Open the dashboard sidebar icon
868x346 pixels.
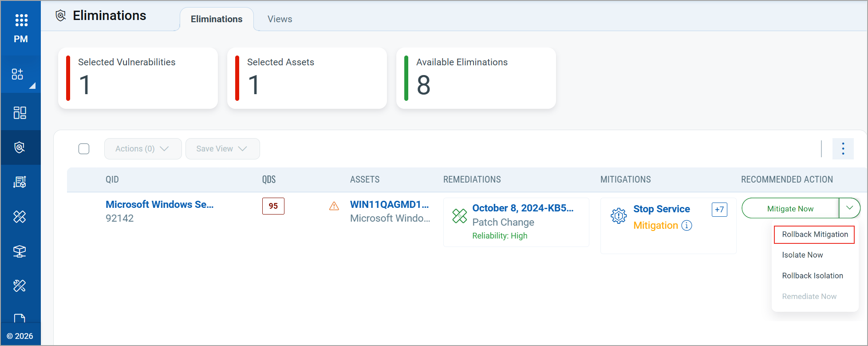(20, 113)
